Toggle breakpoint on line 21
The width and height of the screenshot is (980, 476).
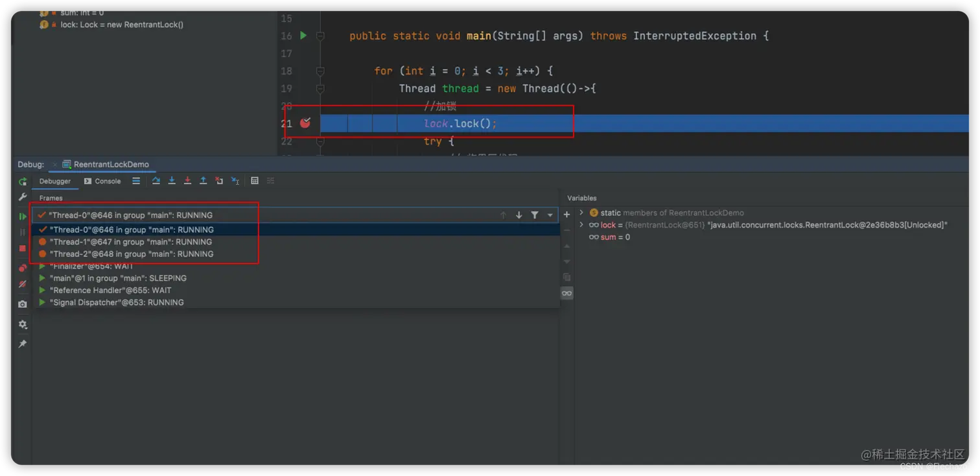(x=305, y=123)
